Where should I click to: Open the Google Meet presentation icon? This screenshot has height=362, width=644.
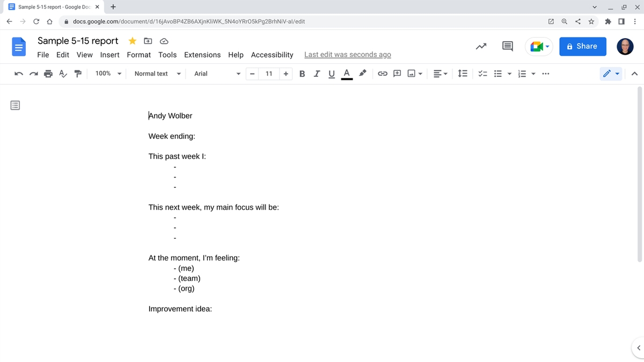(537, 47)
